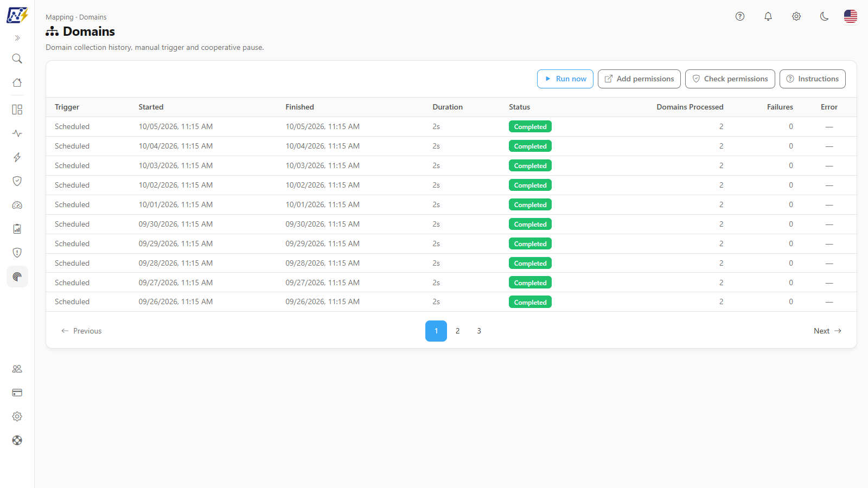Open the shield checkmark icon in sidebar
The width and height of the screenshot is (868, 488).
(17, 181)
